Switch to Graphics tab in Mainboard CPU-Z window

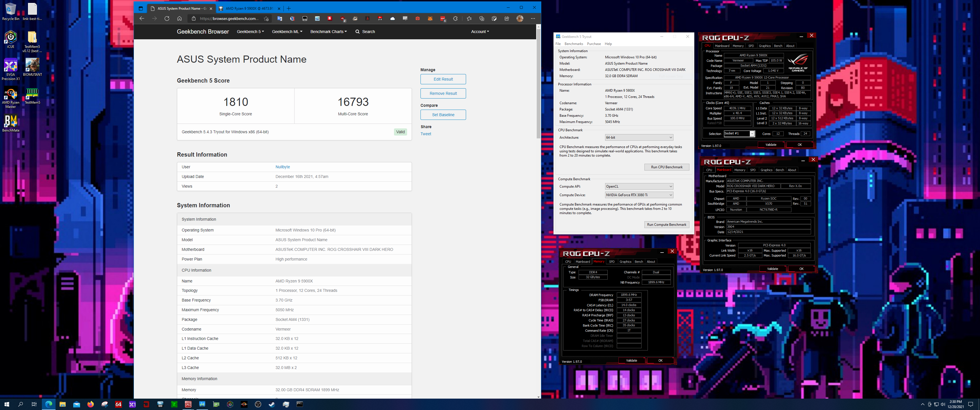(x=766, y=170)
